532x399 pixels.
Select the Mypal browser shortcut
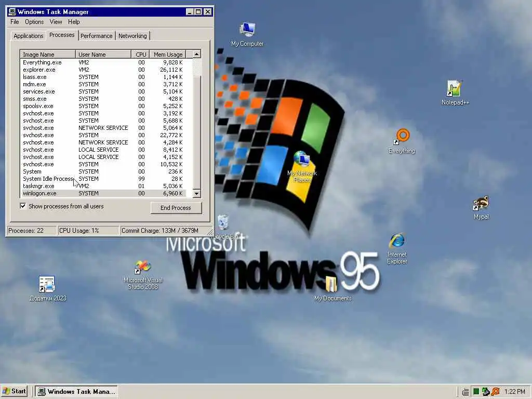pos(481,207)
